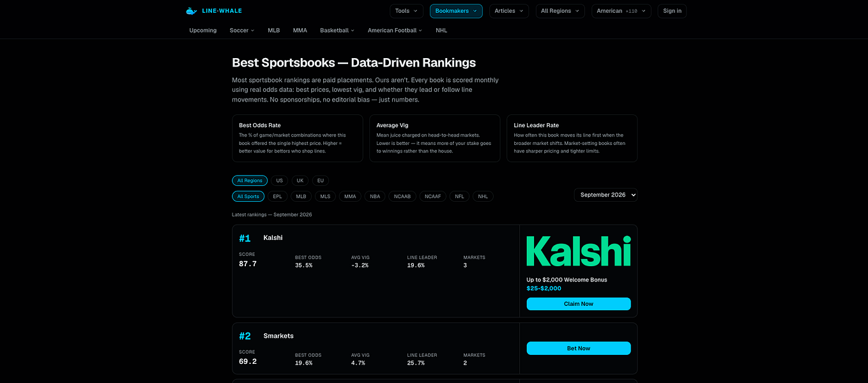Viewport: 868px width, 383px height.
Task: Click the Sign in button
Action: (672, 11)
